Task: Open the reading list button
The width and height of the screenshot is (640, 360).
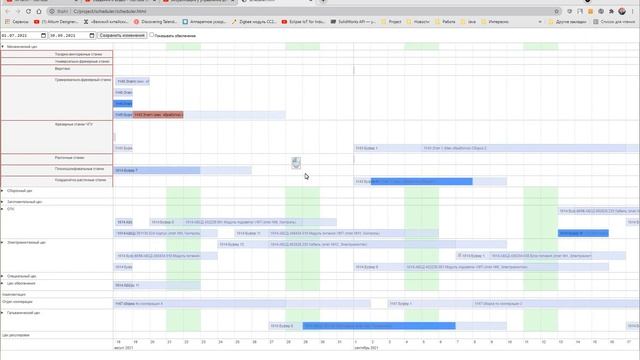Action: (614, 22)
